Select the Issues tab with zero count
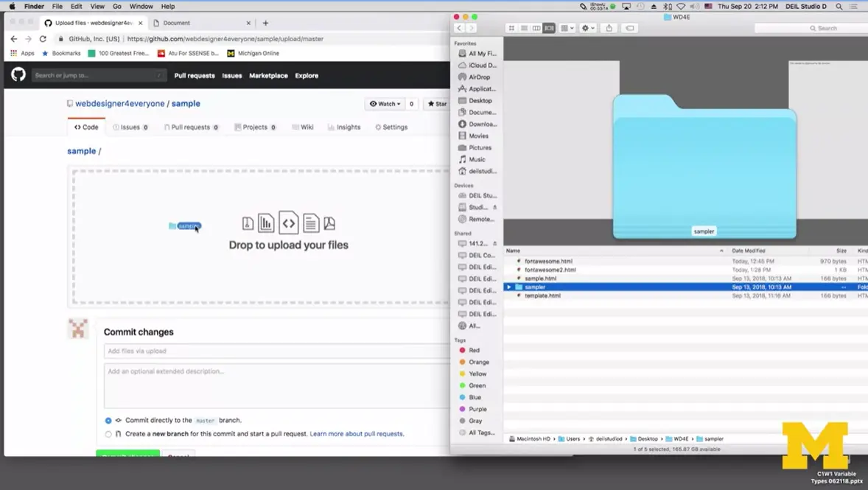This screenshot has width=868, height=490. coord(130,127)
